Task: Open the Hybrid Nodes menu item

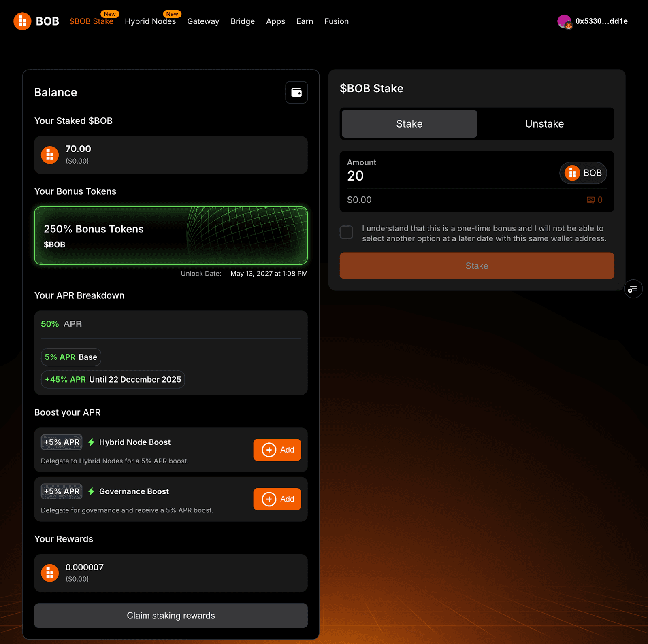Action: 150,21
